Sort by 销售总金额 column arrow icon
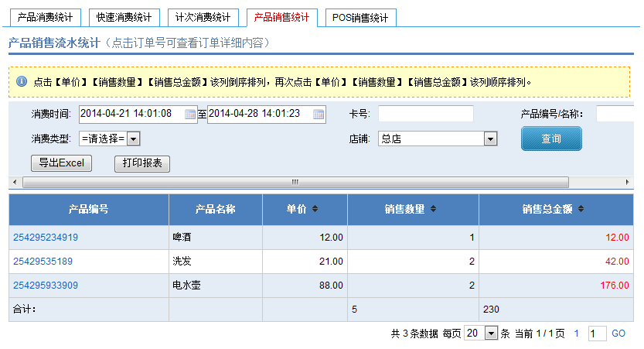This screenshot has width=644, height=349. point(580,209)
